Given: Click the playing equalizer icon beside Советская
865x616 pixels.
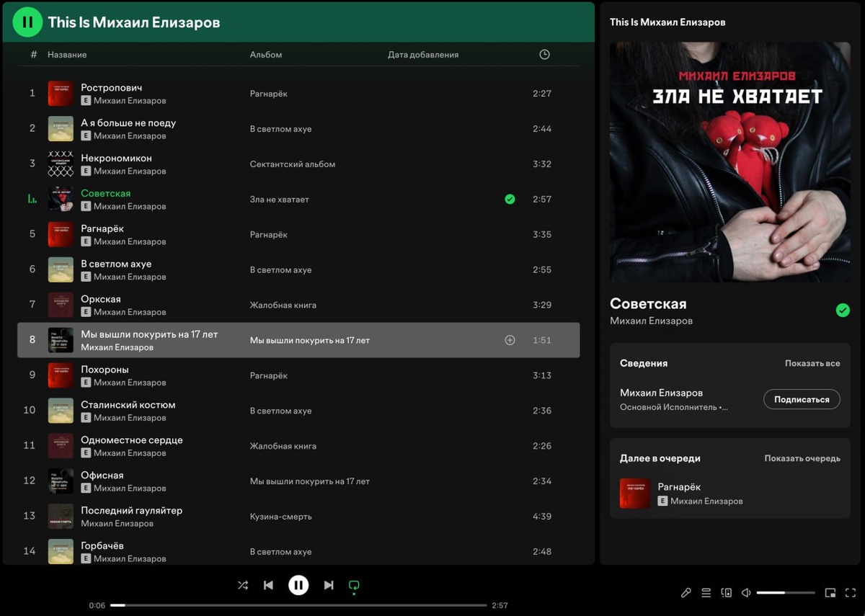Looking at the screenshot, I should (32, 200).
